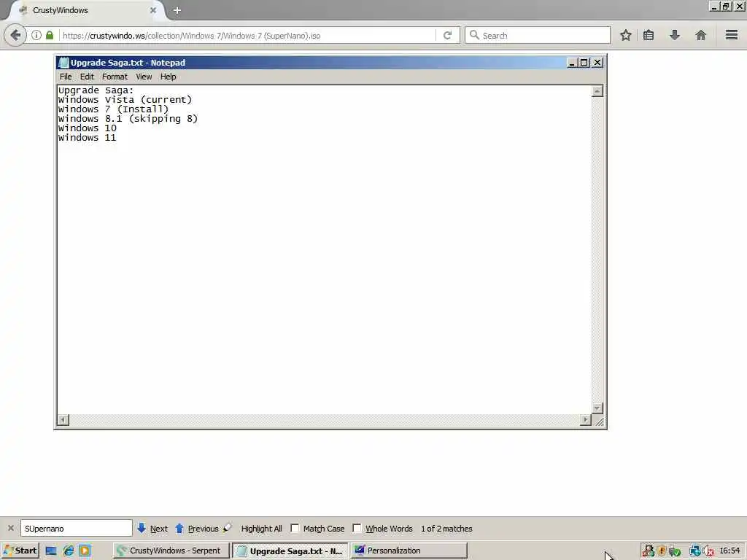Click Notepad scroll left arrow
The height and width of the screenshot is (560, 747).
[x=63, y=420]
